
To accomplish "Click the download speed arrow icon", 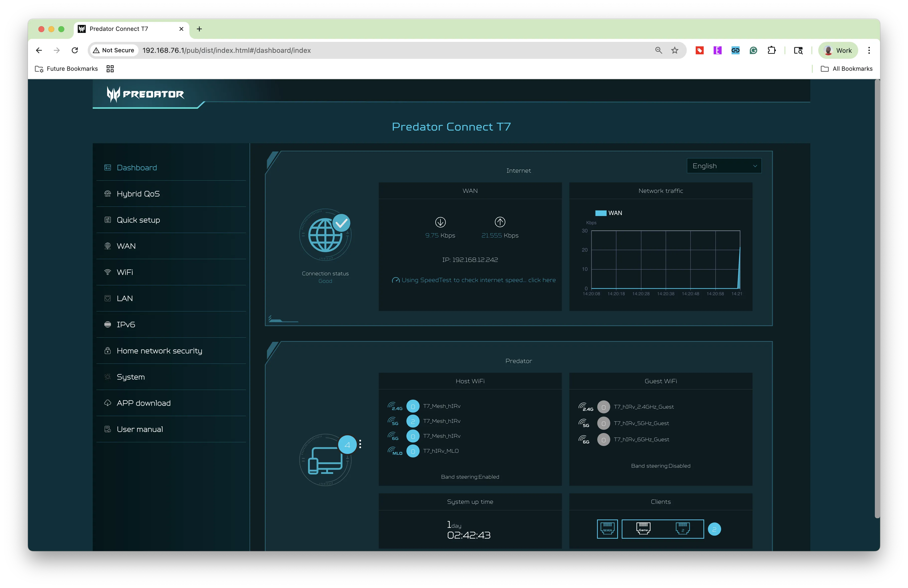I will pos(440,222).
